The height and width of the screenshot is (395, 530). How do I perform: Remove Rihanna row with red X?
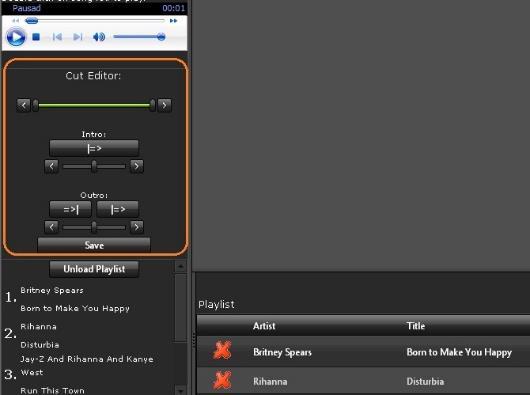[x=222, y=380]
